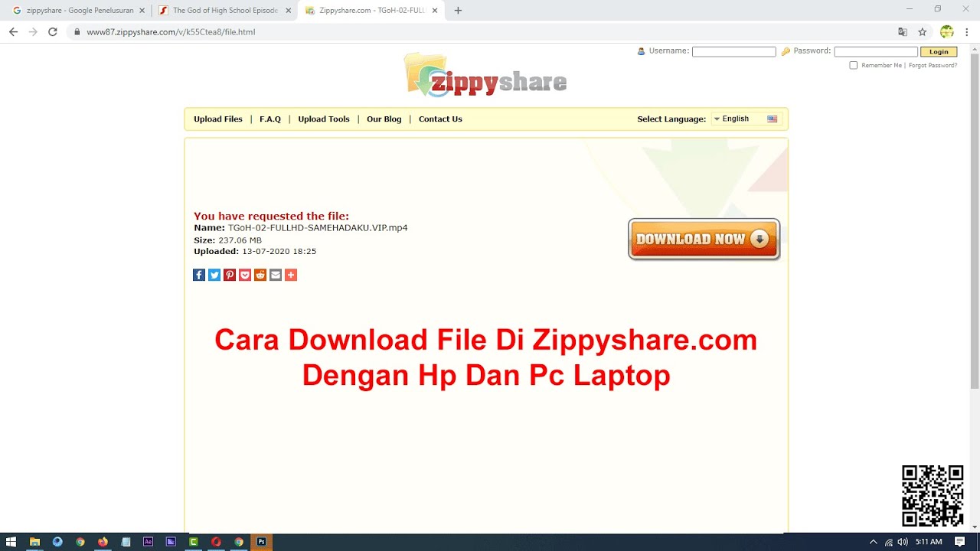Open the Chrome profile avatar

pyautogui.click(x=947, y=32)
